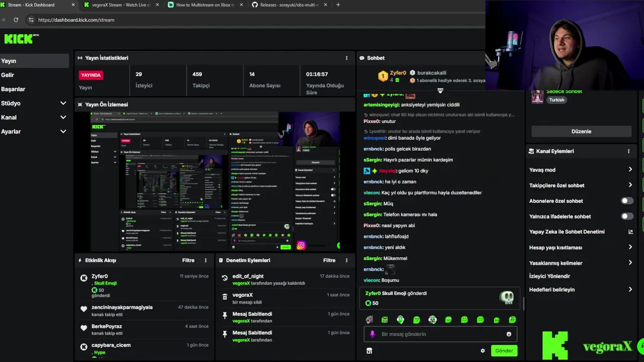Click the Kick coin icon beside Zyfer0 activity
This screenshot has width=644, height=362.
(x=84, y=278)
